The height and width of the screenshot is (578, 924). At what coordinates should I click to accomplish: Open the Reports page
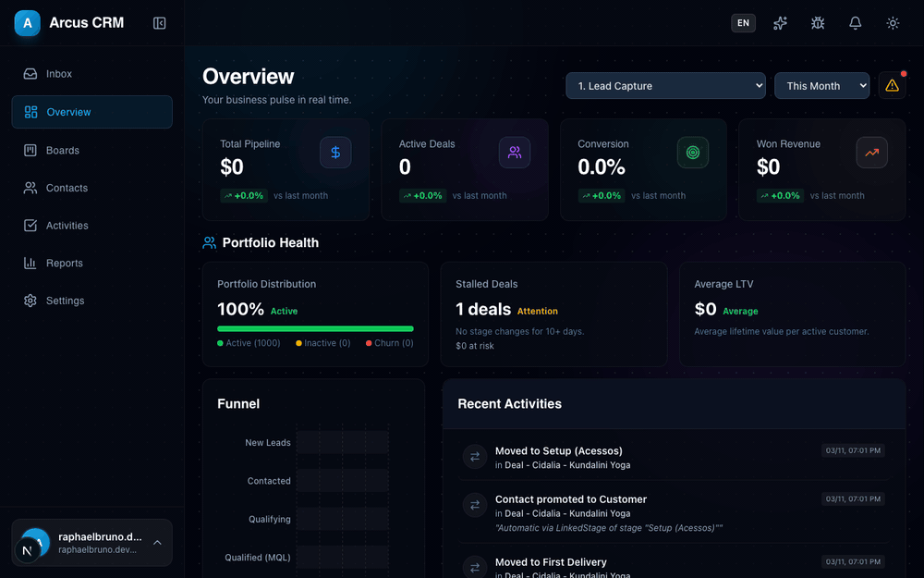[65, 264]
